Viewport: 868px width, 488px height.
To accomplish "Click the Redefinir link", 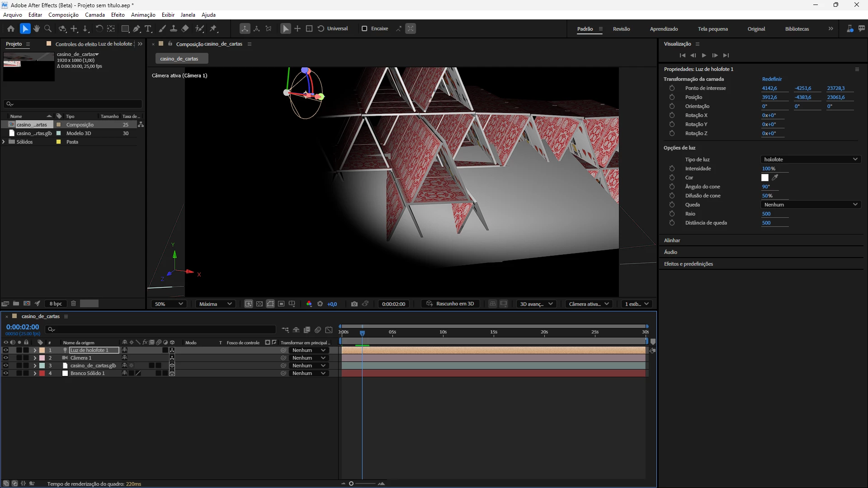I will click(x=772, y=79).
